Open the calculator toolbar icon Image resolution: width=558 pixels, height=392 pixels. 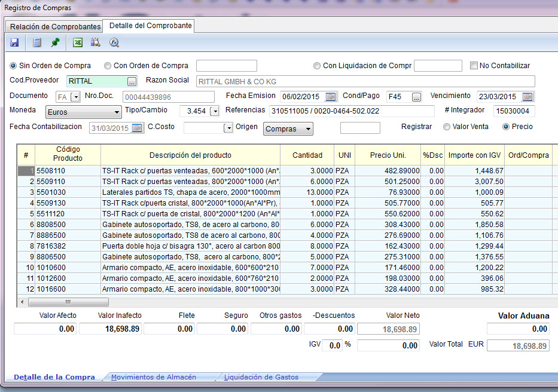point(37,42)
